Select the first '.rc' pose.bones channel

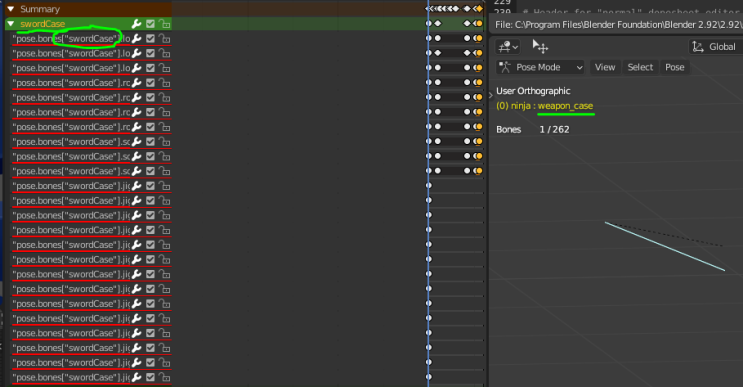71,83
